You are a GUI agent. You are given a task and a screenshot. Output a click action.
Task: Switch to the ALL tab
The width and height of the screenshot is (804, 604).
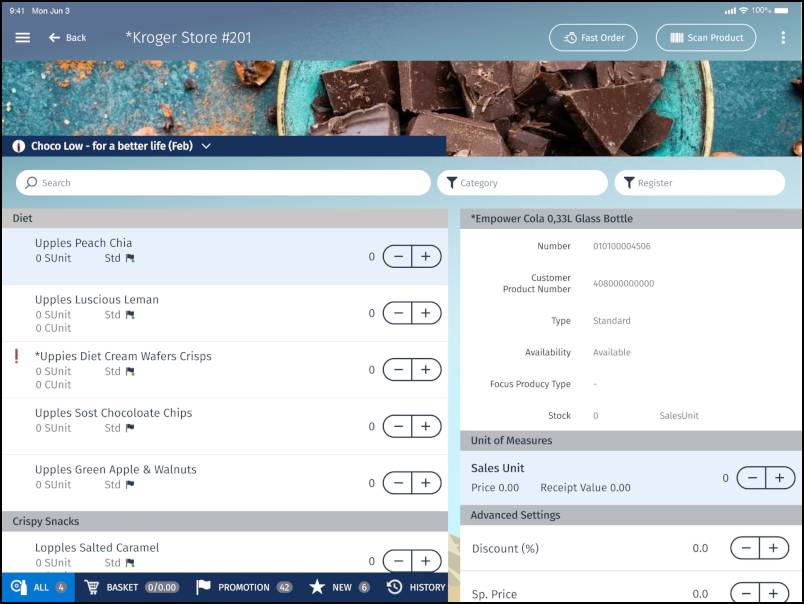coord(38,587)
